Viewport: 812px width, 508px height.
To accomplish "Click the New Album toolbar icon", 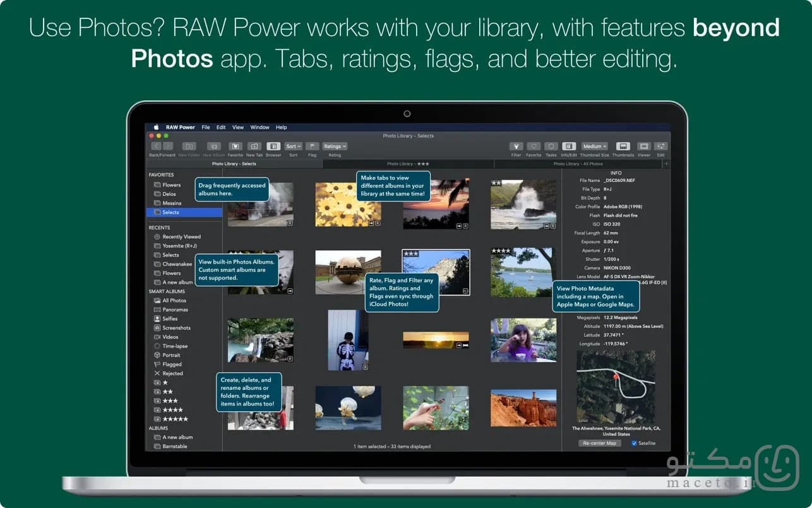I will (x=214, y=146).
